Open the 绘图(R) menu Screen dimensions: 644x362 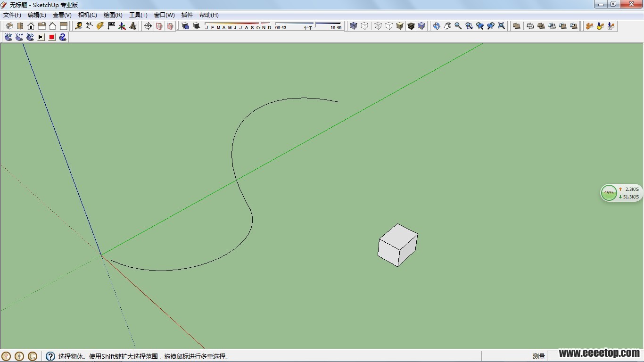coord(113,15)
